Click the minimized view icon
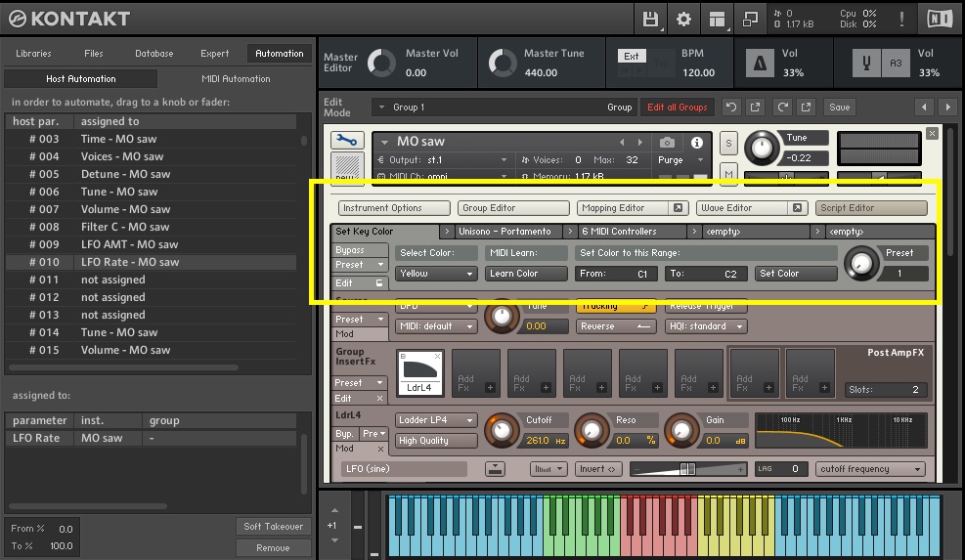 click(750, 20)
